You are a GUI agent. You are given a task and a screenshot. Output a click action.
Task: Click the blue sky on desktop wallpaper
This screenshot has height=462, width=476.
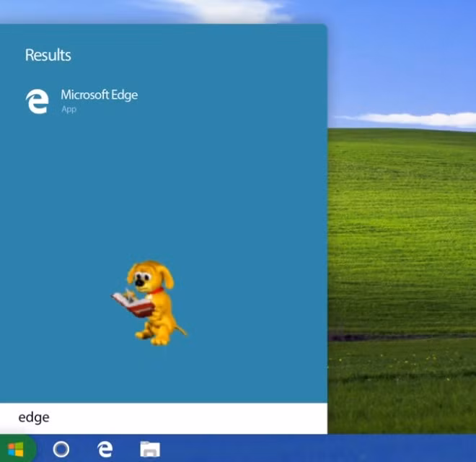click(x=404, y=58)
